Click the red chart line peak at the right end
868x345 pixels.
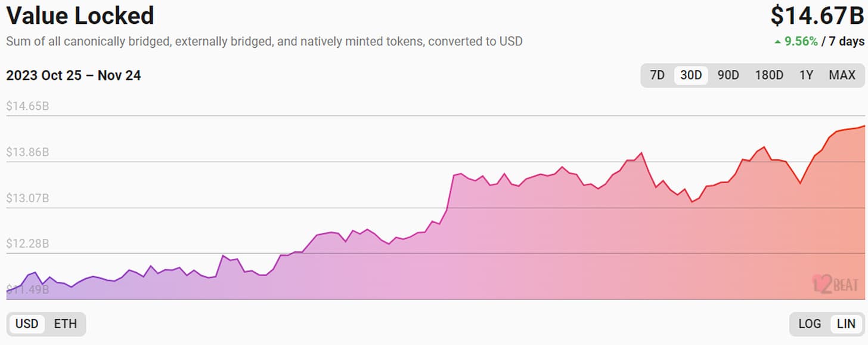[x=864, y=126]
